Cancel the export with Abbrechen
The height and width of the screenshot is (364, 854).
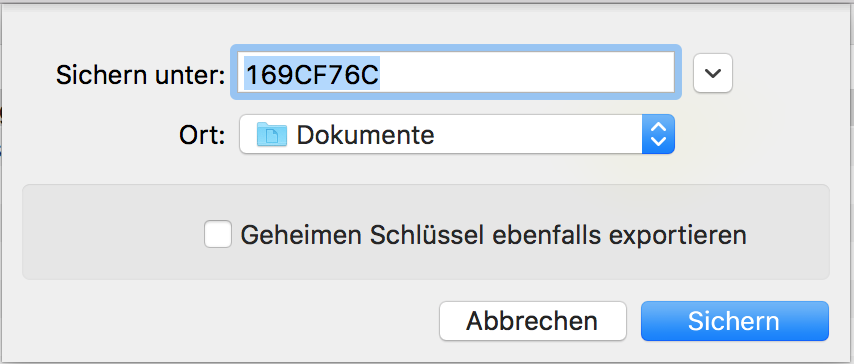(x=533, y=321)
